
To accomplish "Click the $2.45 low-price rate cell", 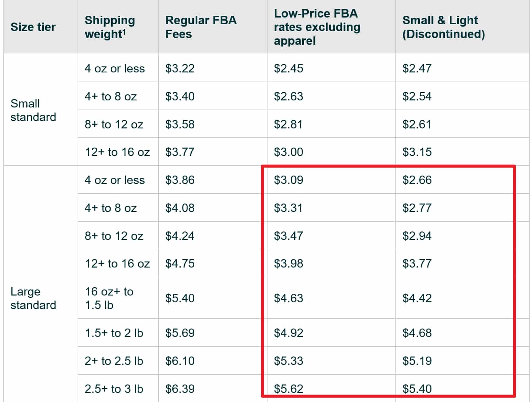I will (x=331, y=68).
